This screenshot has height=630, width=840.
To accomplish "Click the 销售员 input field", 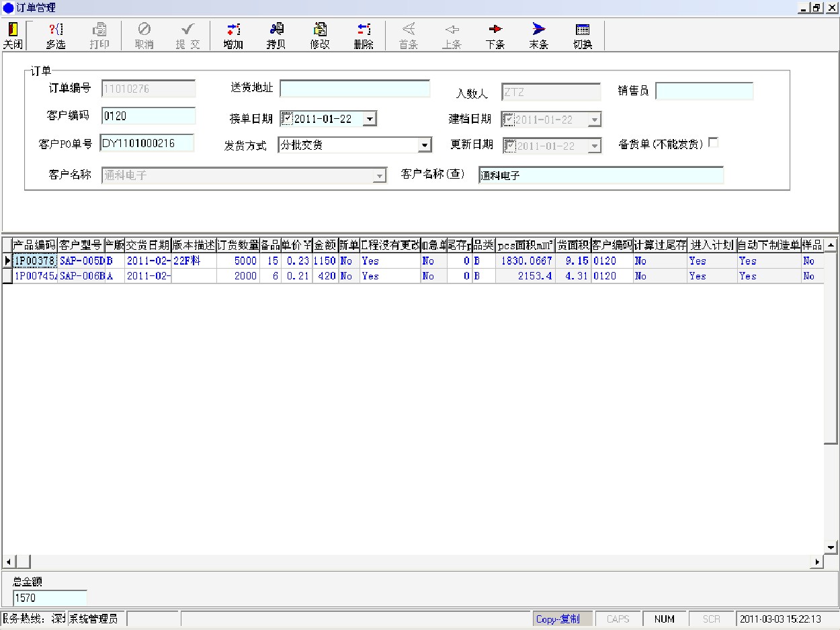I will click(704, 91).
